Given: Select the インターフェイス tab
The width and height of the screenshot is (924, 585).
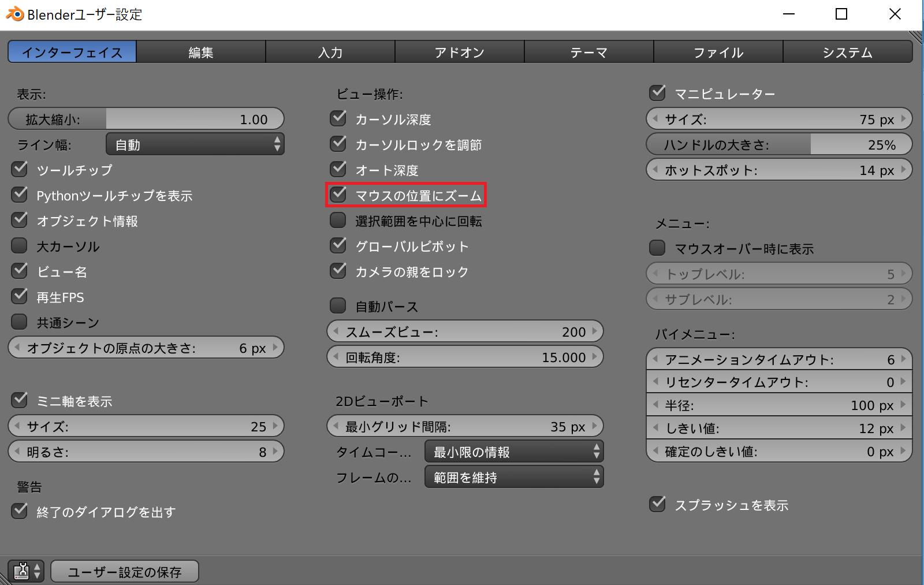Looking at the screenshot, I should tap(72, 52).
